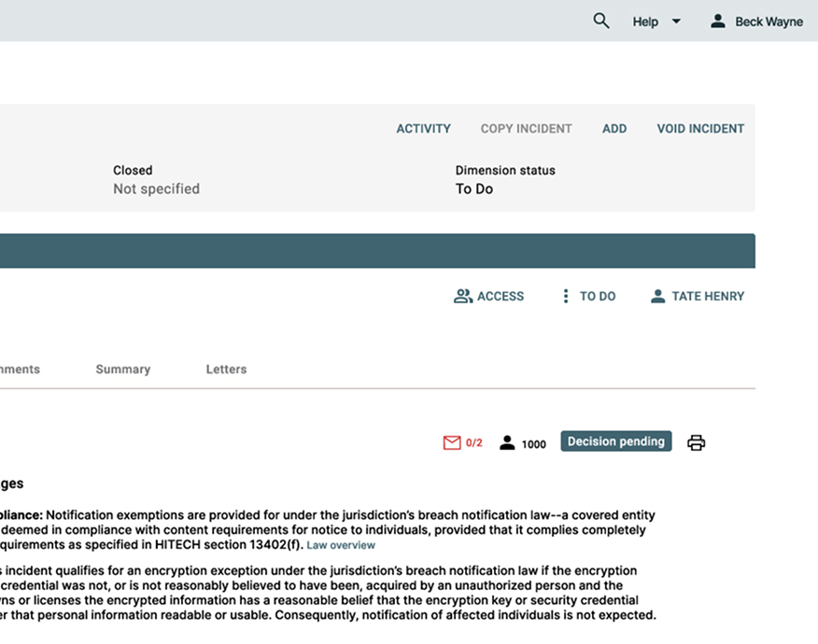Expand the Help dropdown arrow
Viewport: 818px width, 644px height.
tap(676, 21)
